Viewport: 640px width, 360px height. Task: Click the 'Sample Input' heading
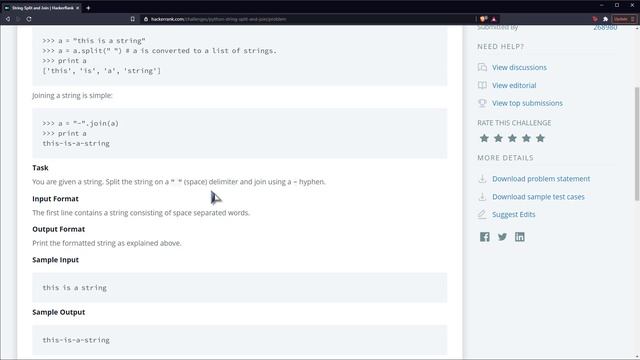55,260
